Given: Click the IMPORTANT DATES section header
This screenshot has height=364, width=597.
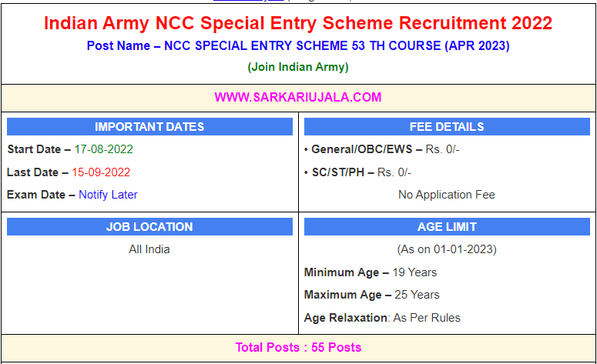Looking at the screenshot, I should click(x=149, y=127).
